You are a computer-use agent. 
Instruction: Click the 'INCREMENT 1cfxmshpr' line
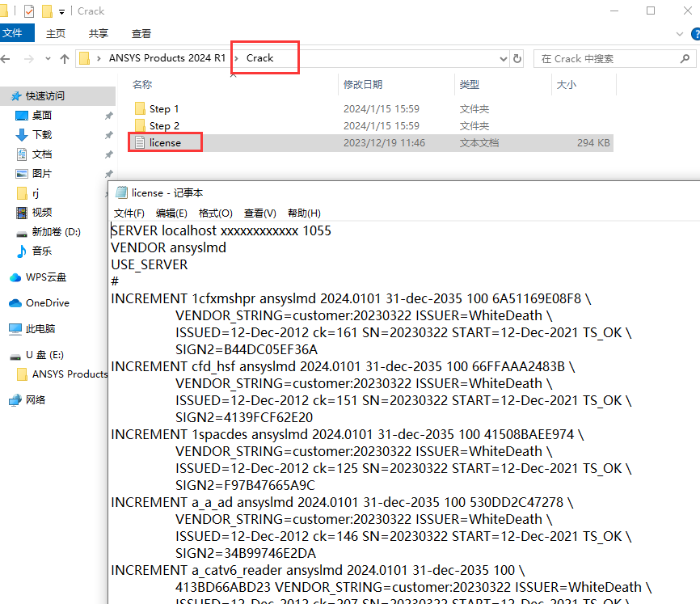(351, 298)
